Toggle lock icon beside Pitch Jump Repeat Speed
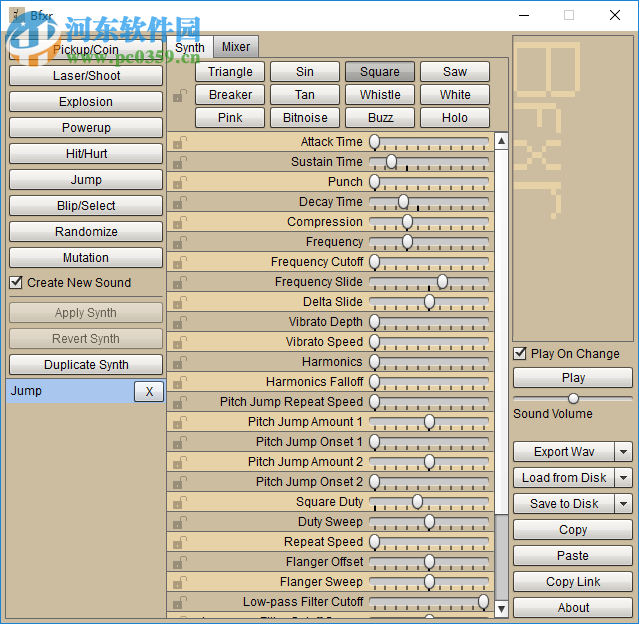 [180, 402]
